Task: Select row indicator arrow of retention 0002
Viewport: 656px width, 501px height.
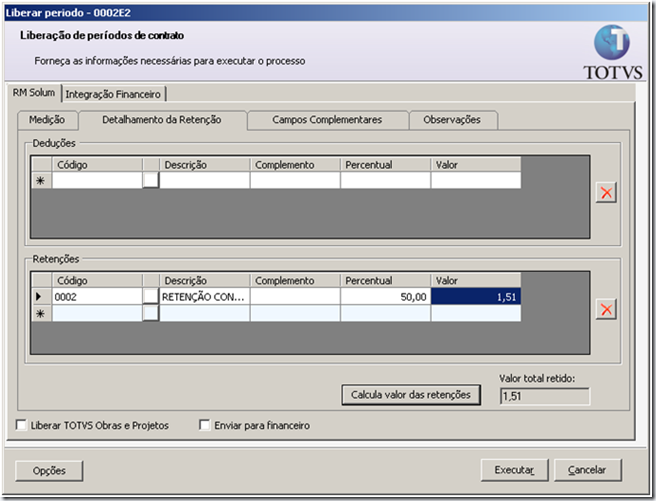Action: [41, 297]
